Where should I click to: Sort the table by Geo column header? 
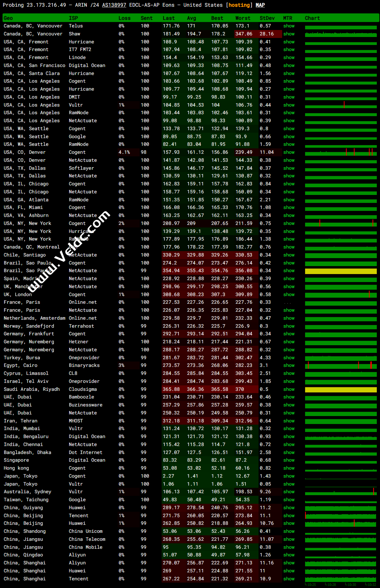coord(8,18)
